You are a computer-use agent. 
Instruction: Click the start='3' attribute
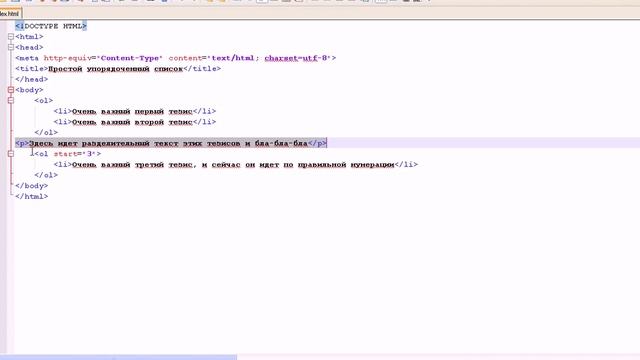click(75, 154)
